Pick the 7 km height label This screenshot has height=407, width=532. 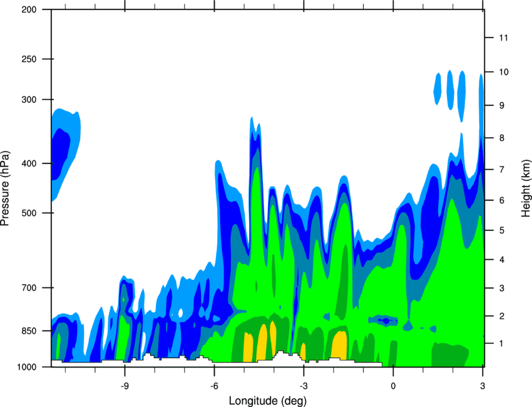click(x=502, y=170)
